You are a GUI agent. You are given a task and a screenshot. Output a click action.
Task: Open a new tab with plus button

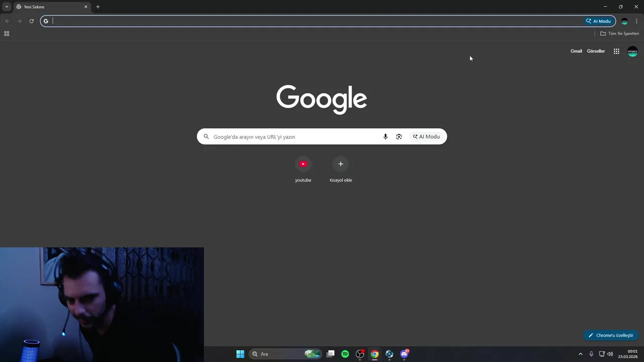coord(98,7)
